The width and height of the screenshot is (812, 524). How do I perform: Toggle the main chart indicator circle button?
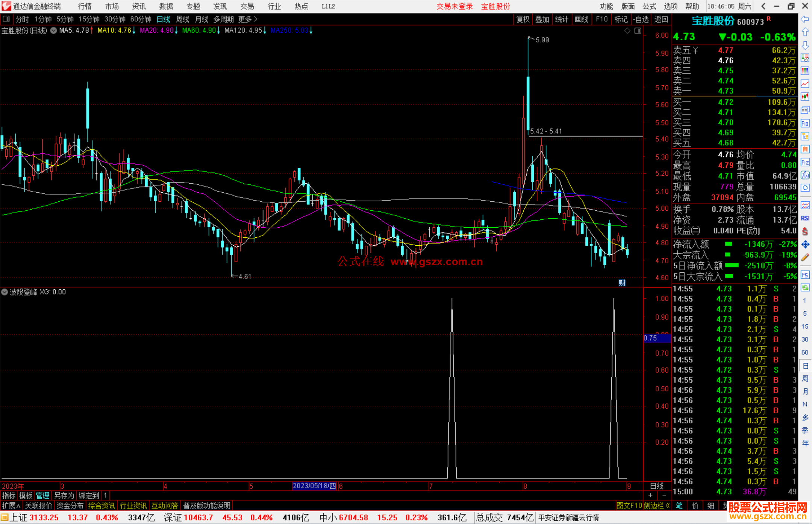[54, 30]
